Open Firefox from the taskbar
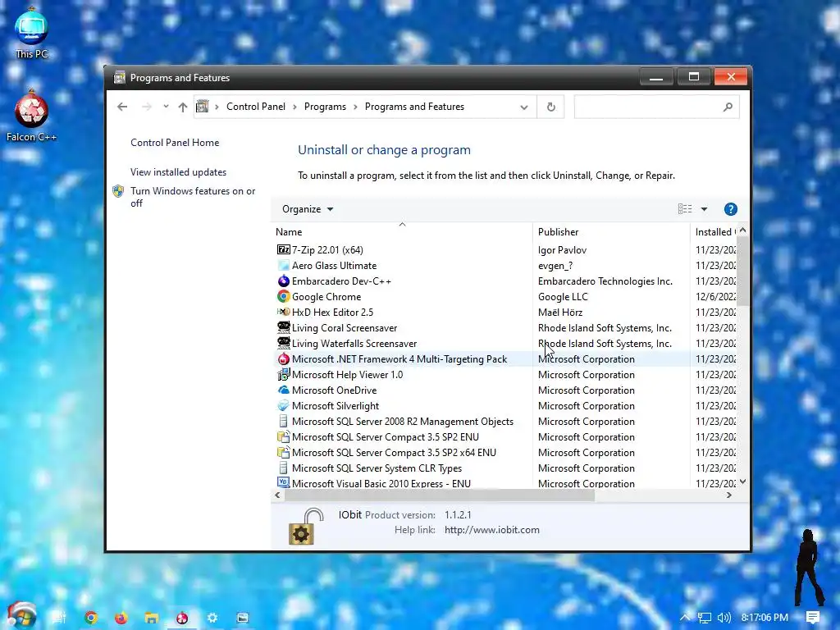Viewport: 840px width, 630px height. pos(121,618)
